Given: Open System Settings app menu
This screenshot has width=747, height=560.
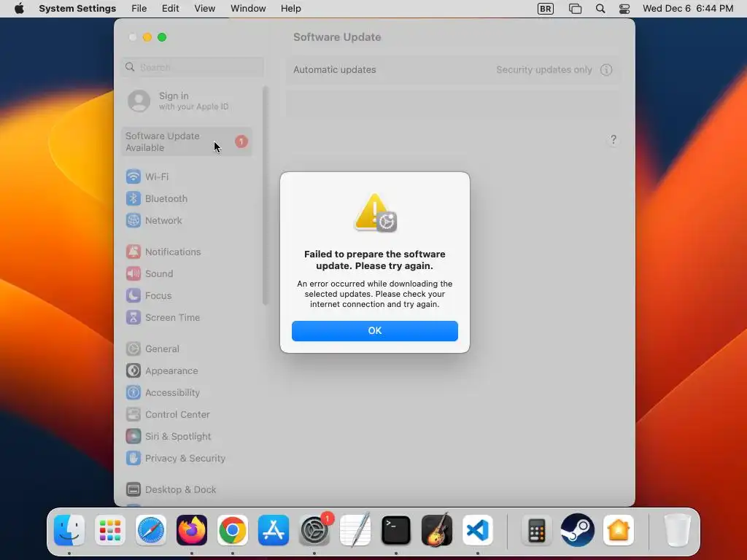Looking at the screenshot, I should 77,9.
